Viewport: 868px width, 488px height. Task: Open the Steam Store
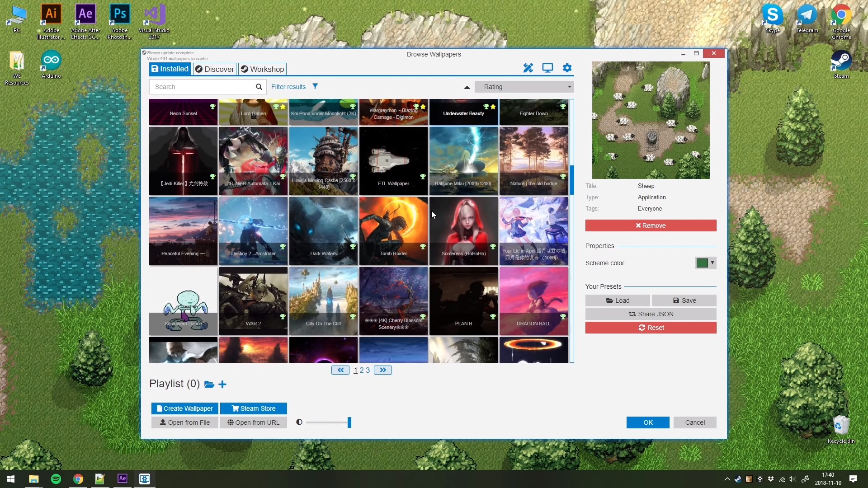(x=253, y=408)
